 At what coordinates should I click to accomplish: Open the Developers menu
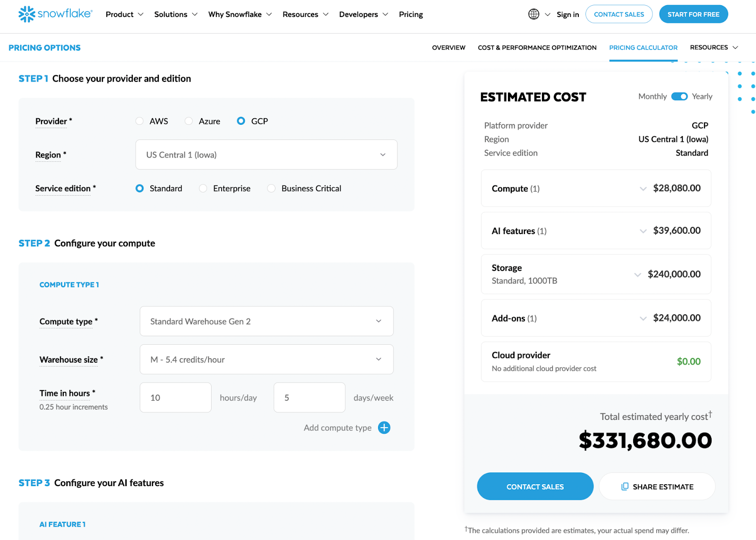click(x=363, y=14)
